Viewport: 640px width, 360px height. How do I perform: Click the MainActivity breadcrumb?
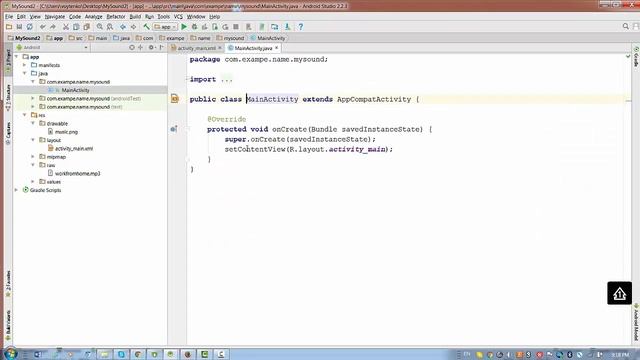click(x=268, y=38)
